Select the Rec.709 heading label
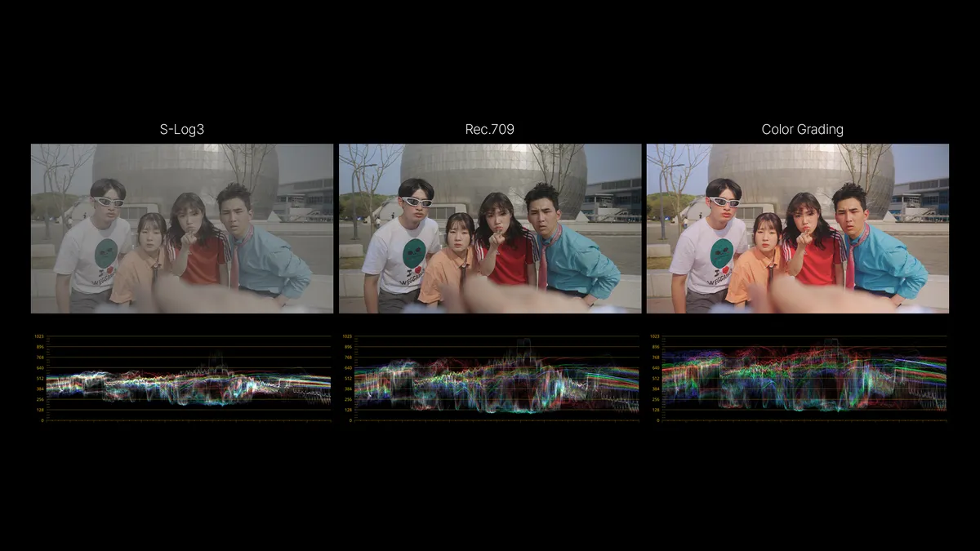980x551 pixels. 490,129
